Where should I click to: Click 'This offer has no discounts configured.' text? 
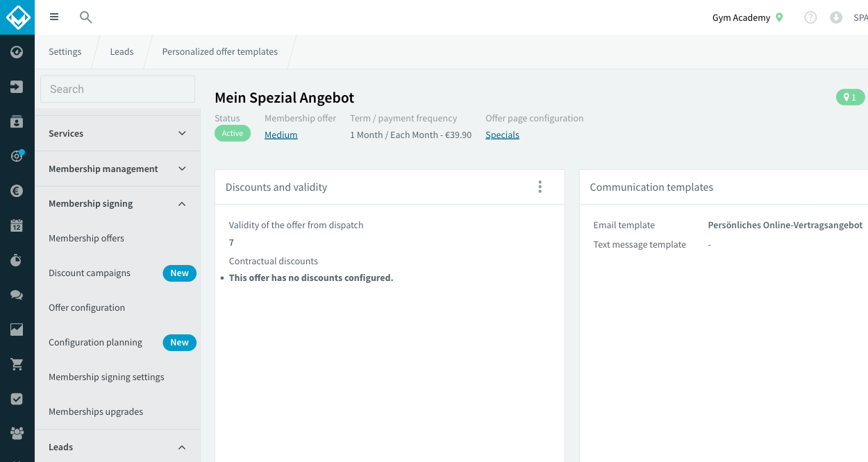click(x=311, y=278)
